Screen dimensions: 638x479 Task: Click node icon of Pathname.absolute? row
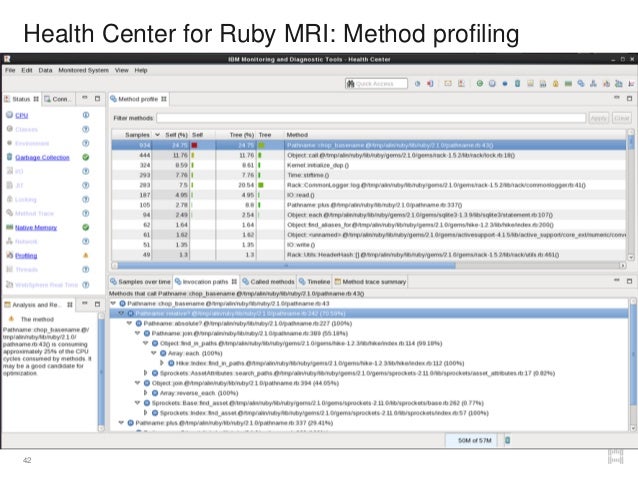pos(139,323)
